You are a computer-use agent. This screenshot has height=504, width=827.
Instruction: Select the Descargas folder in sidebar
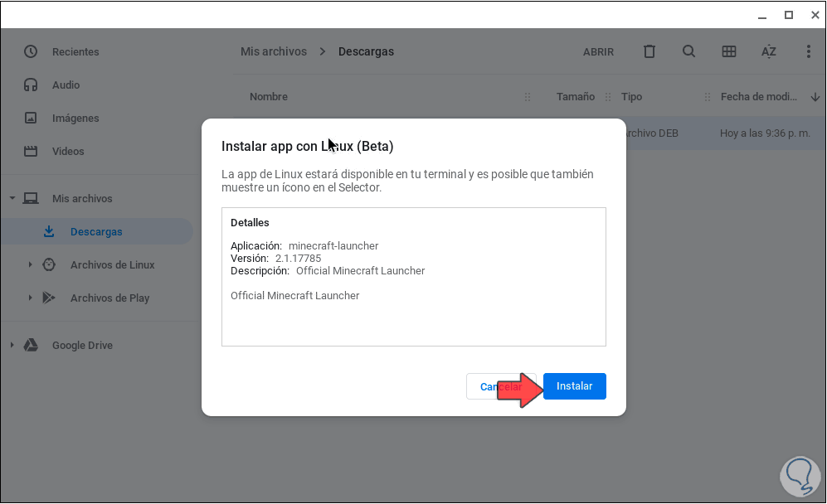click(x=97, y=231)
